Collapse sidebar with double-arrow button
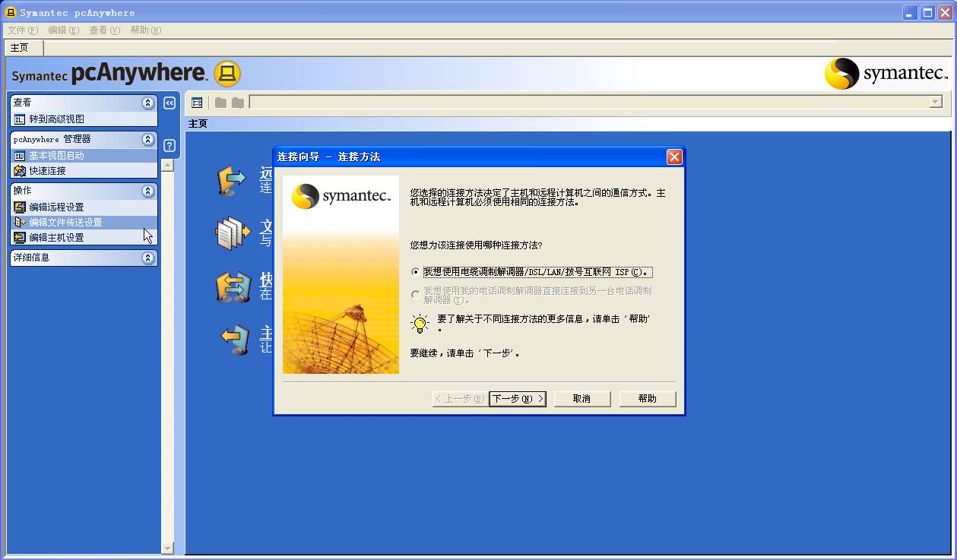The height and width of the screenshot is (560, 957). pyautogui.click(x=170, y=103)
